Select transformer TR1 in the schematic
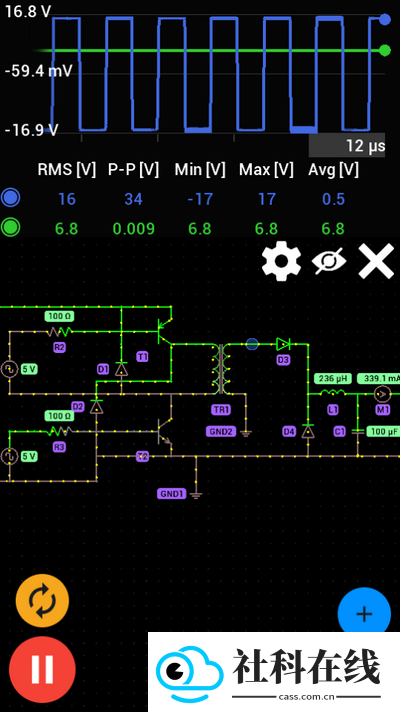Image resolution: width=400 pixels, height=712 pixels. coord(221,369)
